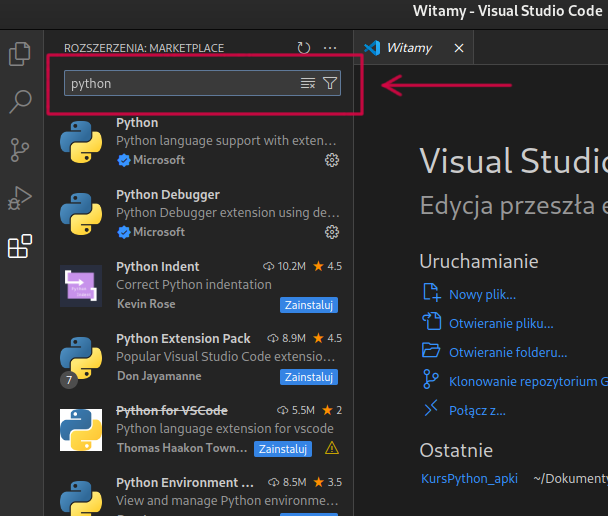
Task: Click the 4.5 star rating of Python Indent
Action: pyautogui.click(x=328, y=266)
